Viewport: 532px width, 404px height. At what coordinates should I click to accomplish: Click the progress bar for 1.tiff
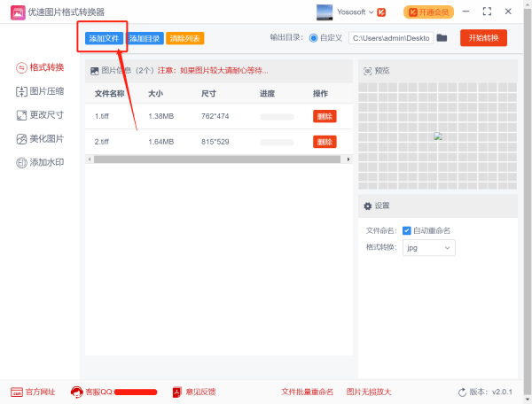click(x=277, y=117)
